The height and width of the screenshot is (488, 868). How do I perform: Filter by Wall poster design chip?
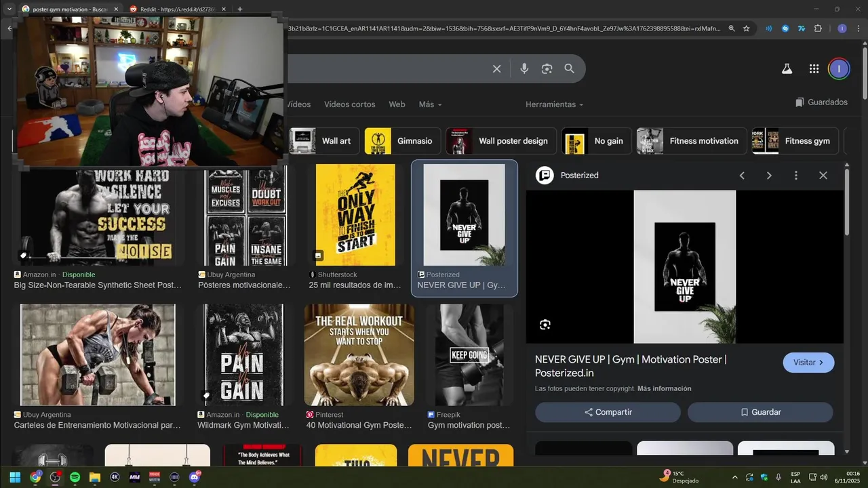pyautogui.click(x=500, y=141)
